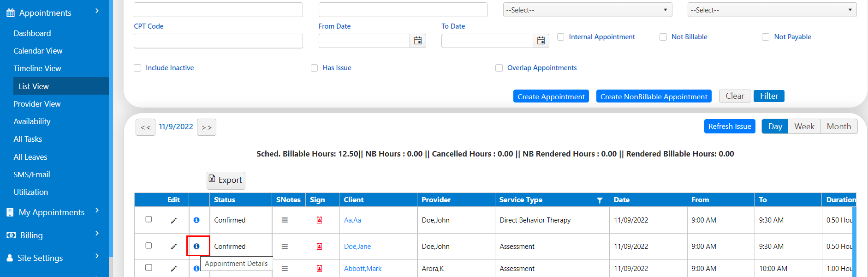Click the Refresh Issue button

[x=730, y=126]
